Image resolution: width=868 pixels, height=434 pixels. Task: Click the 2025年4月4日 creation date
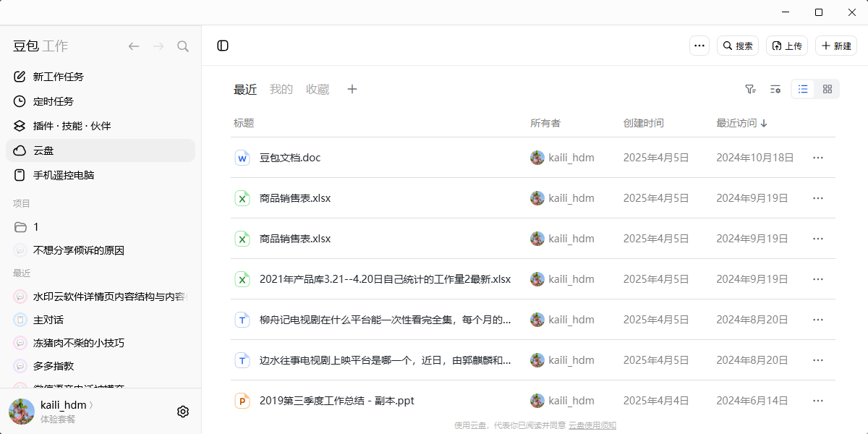click(656, 401)
